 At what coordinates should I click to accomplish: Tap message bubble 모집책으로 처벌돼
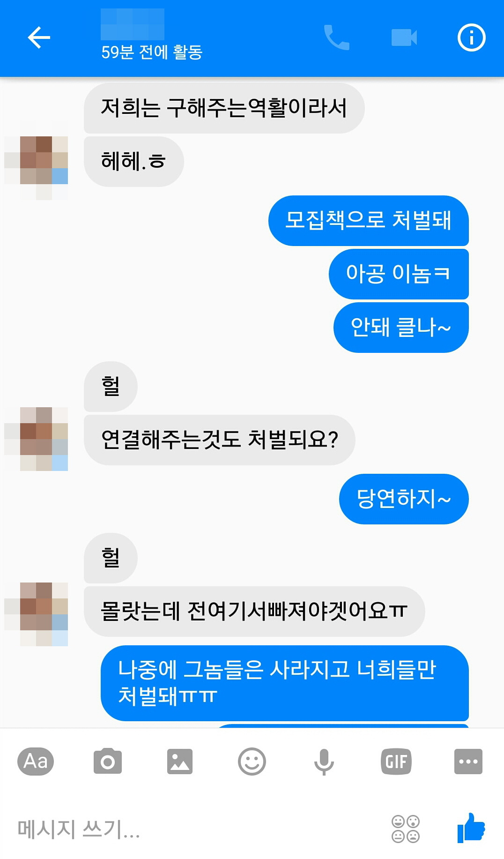click(369, 221)
